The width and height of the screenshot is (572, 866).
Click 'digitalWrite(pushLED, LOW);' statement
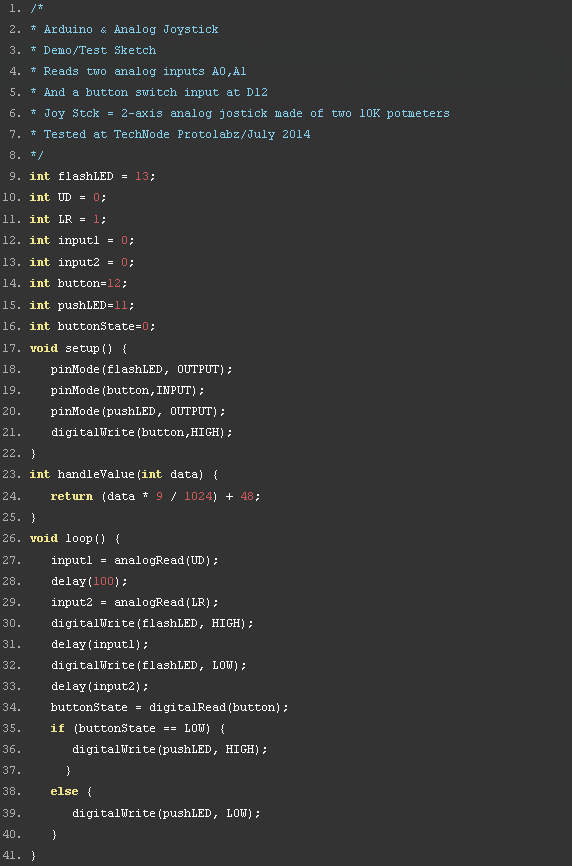166,813
